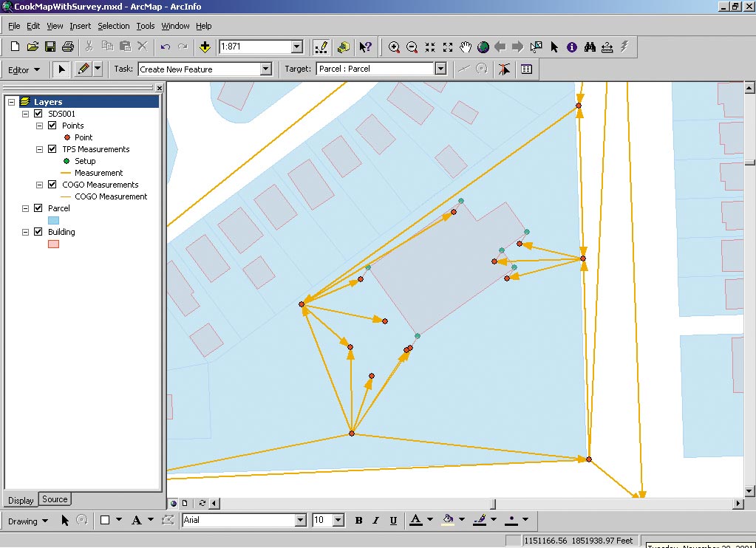
Task: Click the Identify info tool
Action: [572, 47]
